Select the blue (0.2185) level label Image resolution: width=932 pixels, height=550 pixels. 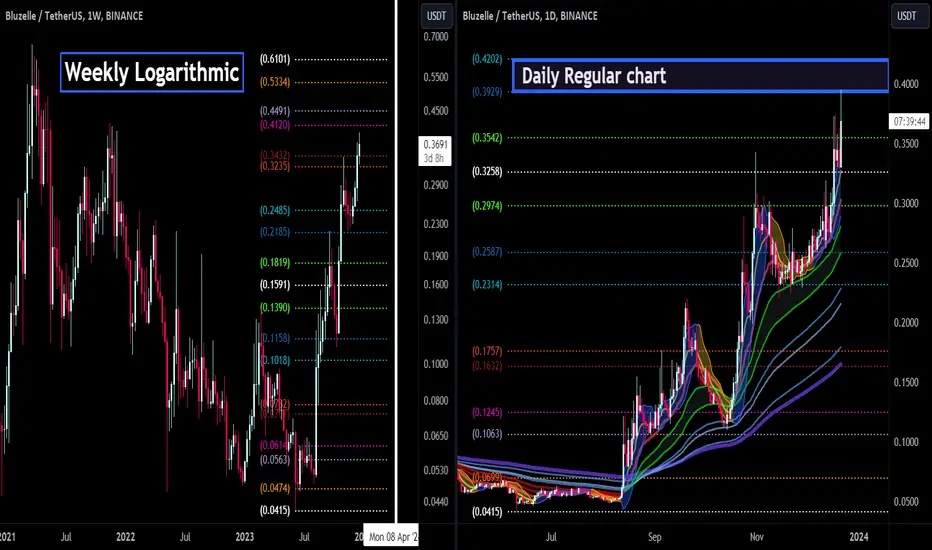point(275,232)
